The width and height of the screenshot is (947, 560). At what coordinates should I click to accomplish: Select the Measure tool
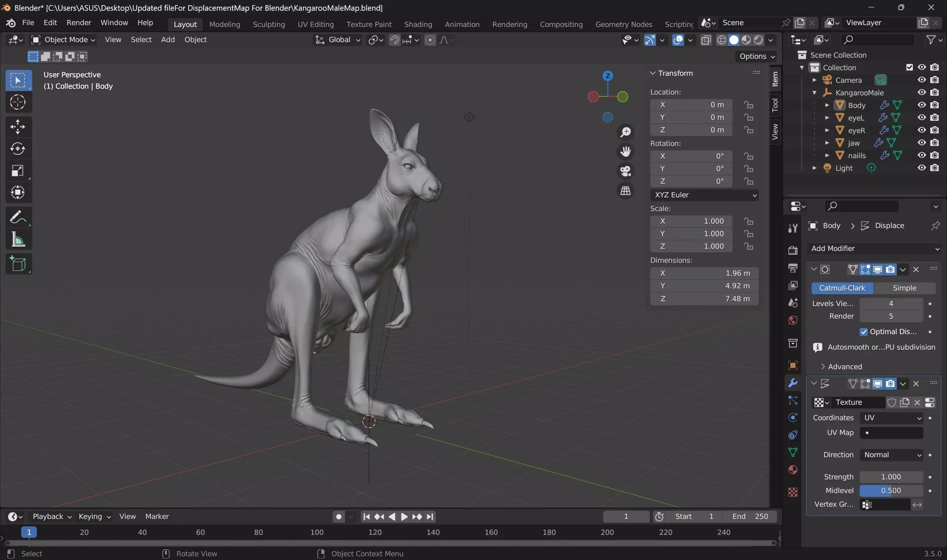(18, 239)
